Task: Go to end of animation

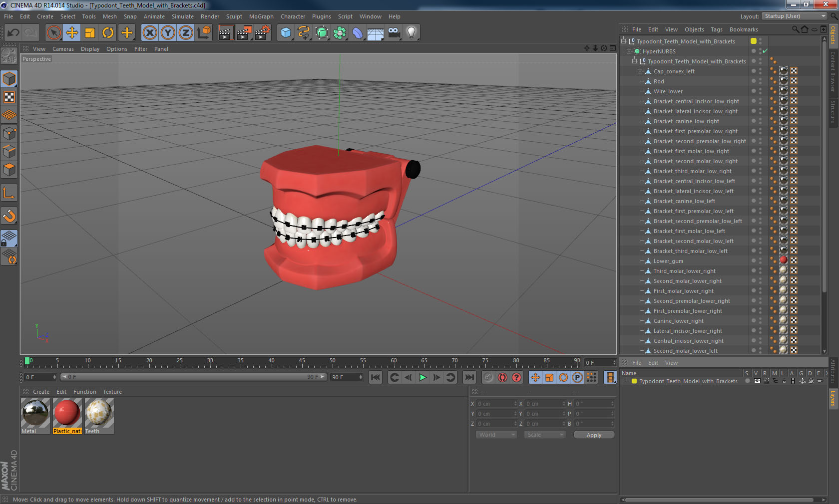Action: click(x=469, y=377)
